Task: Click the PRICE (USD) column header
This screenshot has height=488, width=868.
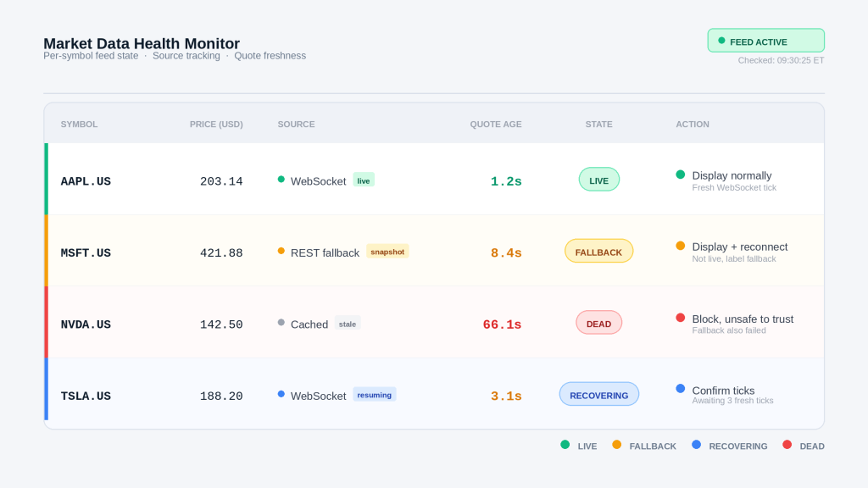Action: 216,125
